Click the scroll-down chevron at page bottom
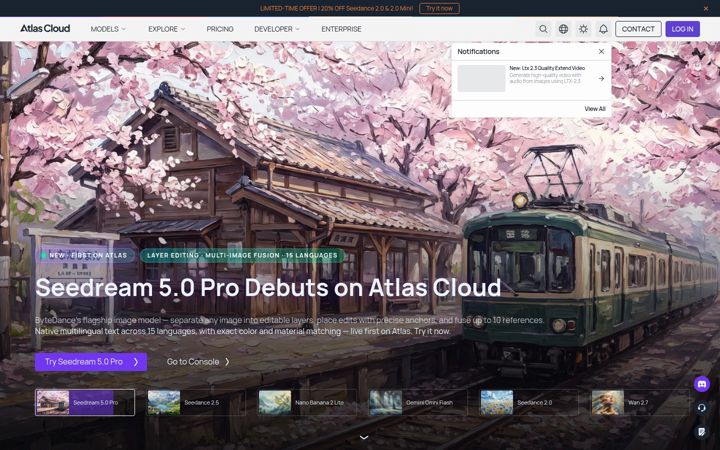The image size is (720, 450). (364, 438)
